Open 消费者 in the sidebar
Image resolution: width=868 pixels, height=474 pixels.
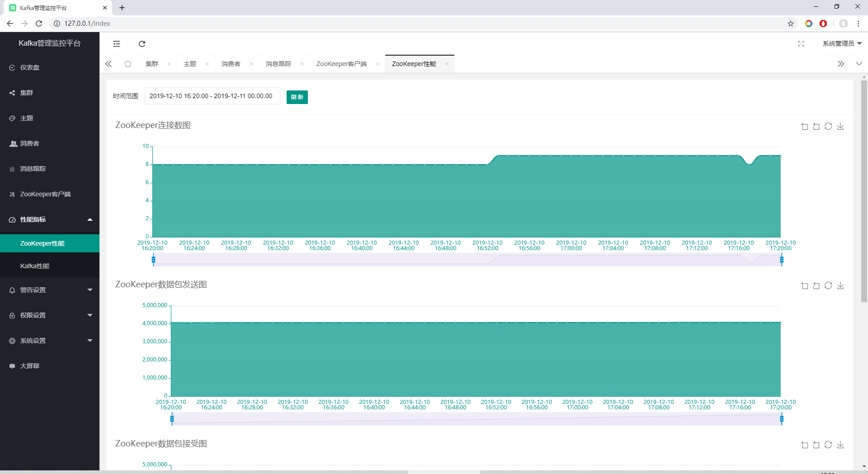pos(50,143)
